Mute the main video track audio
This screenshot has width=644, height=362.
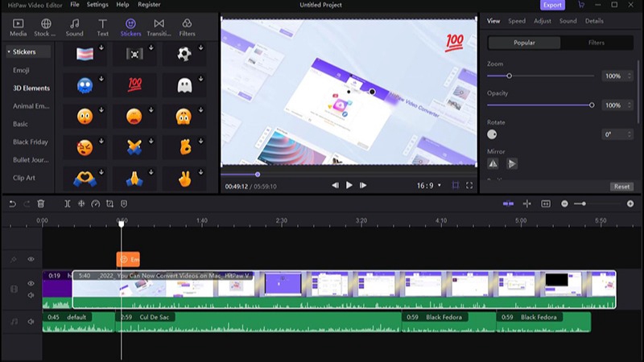(31, 295)
